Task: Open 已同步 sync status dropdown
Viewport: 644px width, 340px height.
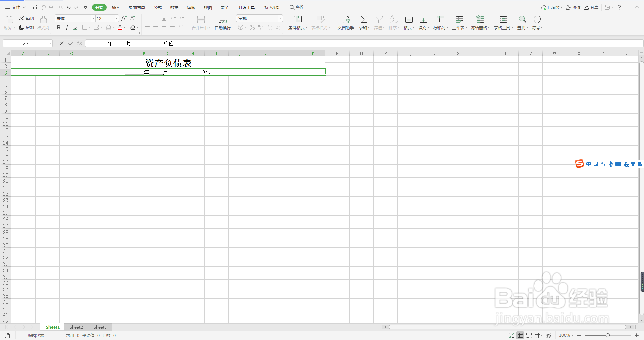Action: click(552, 7)
